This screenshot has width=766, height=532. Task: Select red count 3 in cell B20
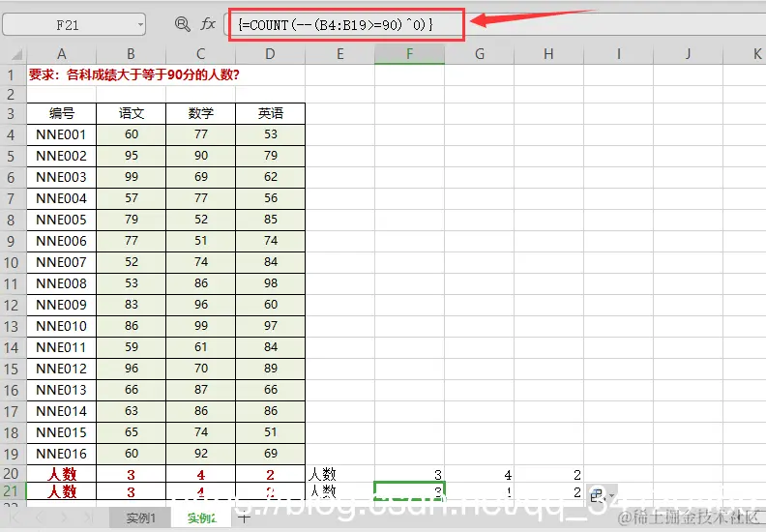(131, 474)
